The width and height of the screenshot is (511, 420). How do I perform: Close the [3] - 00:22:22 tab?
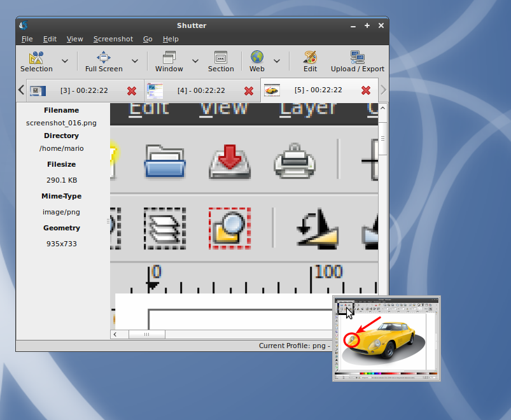[x=132, y=91]
